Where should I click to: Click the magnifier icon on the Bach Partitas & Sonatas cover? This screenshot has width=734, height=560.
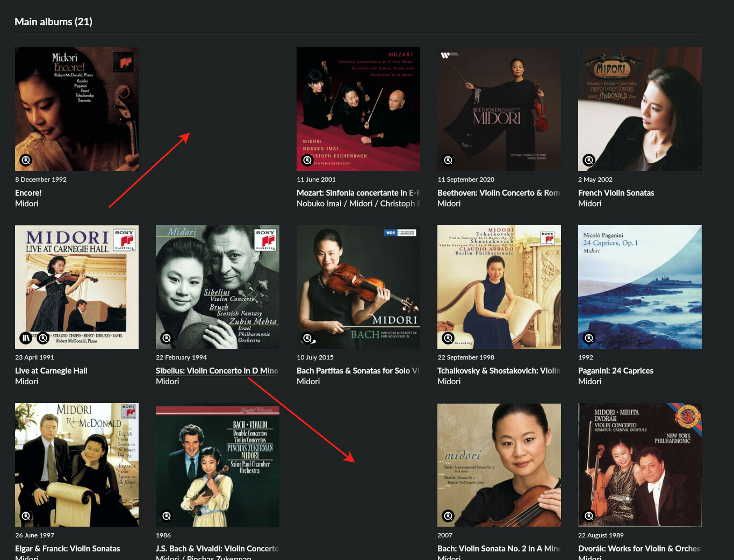pyautogui.click(x=307, y=338)
